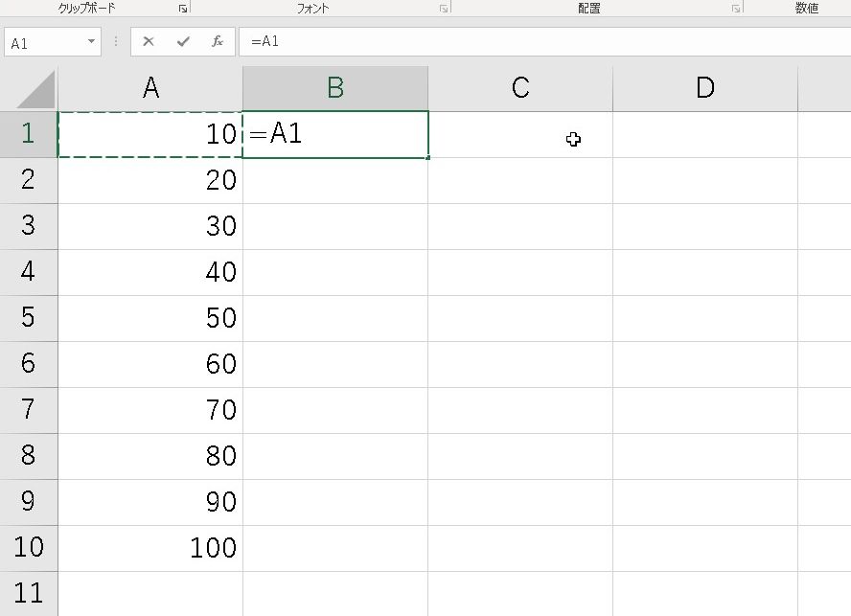Open the フォント group dialog launcher

pyautogui.click(x=443, y=9)
